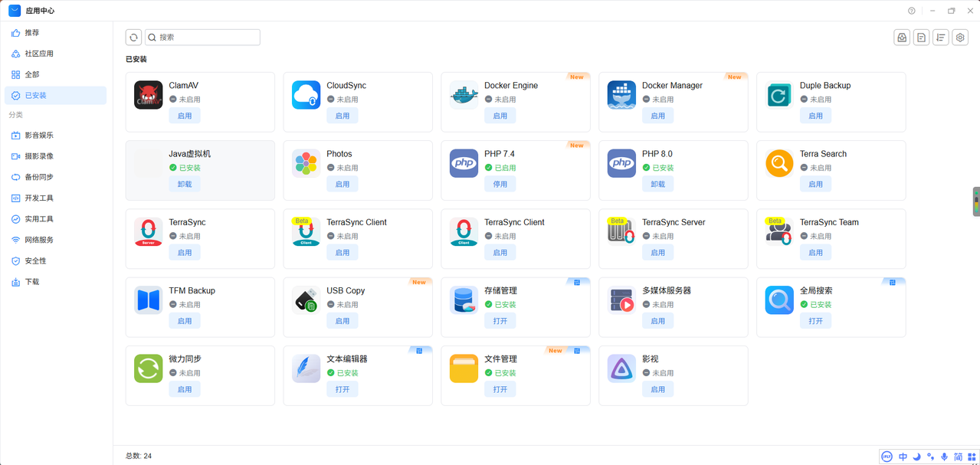Image resolution: width=980 pixels, height=465 pixels.
Task: Switch the 中 input language indicator
Action: click(x=903, y=457)
